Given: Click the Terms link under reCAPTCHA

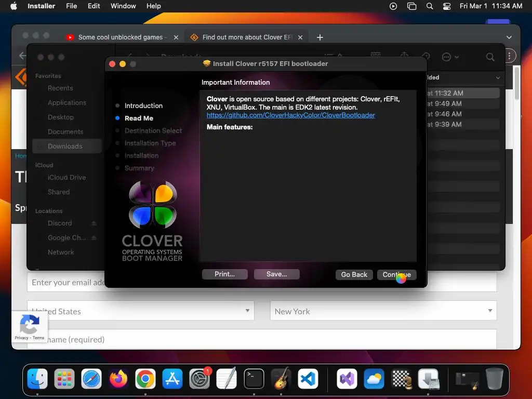Looking at the screenshot, I should 38,338.
